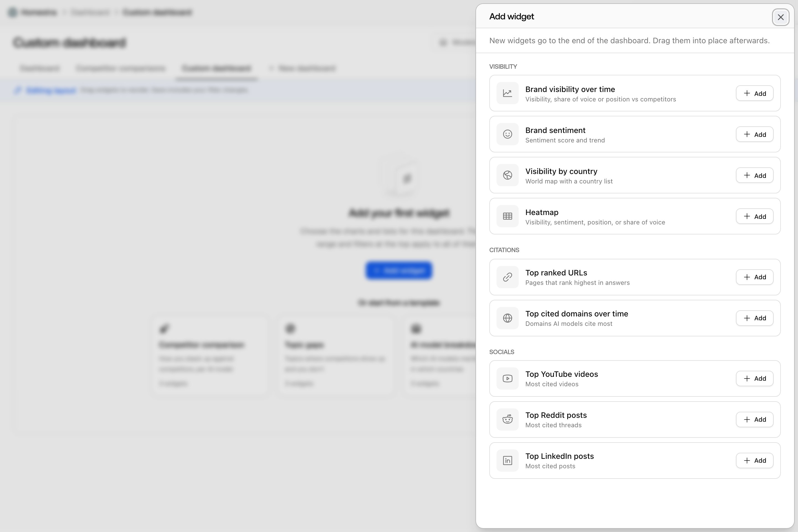Click the 'Brand visibility over time' title

(570, 89)
